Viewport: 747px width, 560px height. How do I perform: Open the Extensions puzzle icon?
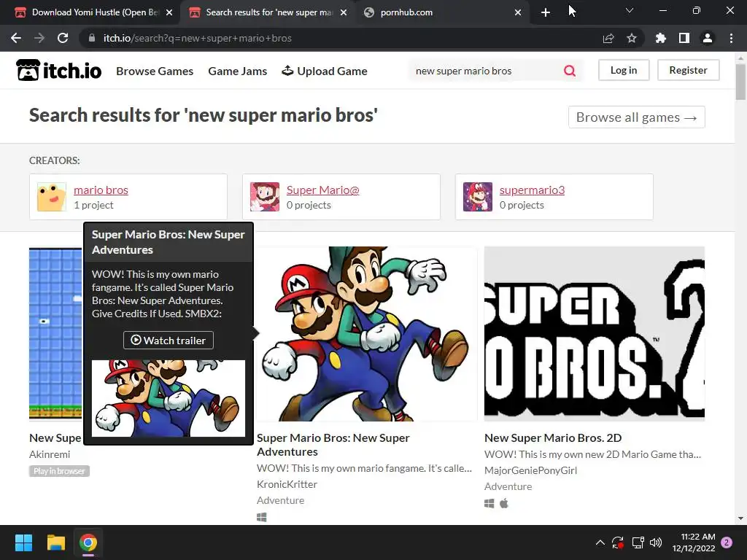tap(660, 38)
